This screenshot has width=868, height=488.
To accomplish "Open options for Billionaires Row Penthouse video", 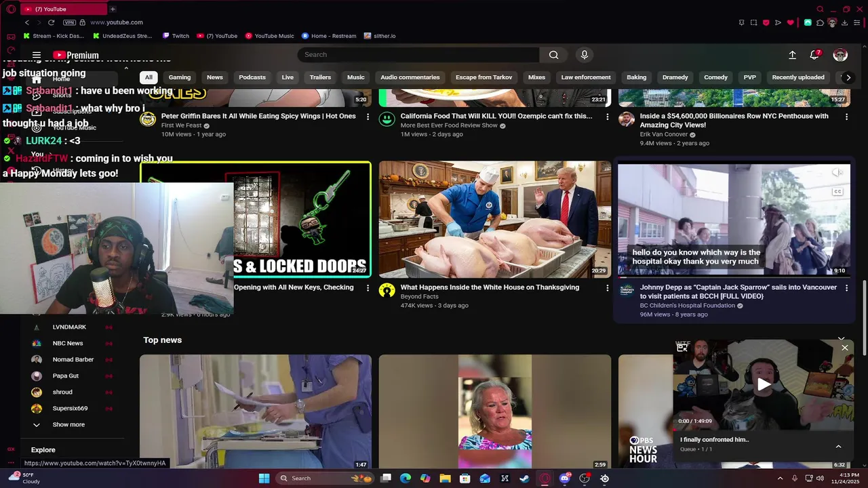I will (x=846, y=117).
